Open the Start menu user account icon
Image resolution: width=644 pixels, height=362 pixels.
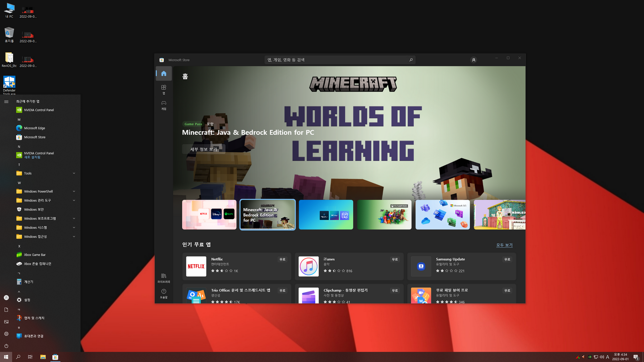point(6,298)
